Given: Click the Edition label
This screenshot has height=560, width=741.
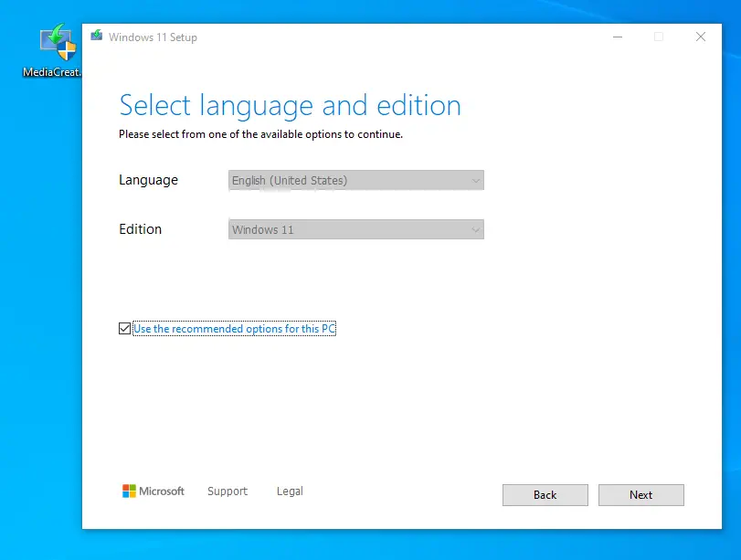Looking at the screenshot, I should coord(141,229).
